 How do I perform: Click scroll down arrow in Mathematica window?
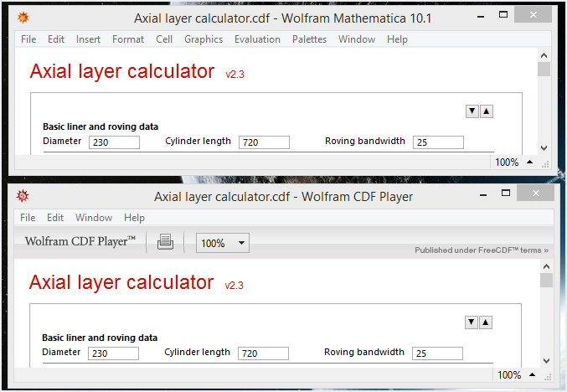coord(544,148)
